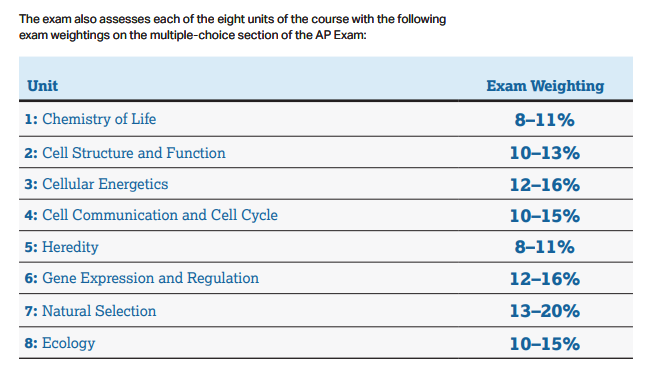Click the intro paragraph about exam weightings
This screenshot has width=656, height=383.
coord(233,27)
